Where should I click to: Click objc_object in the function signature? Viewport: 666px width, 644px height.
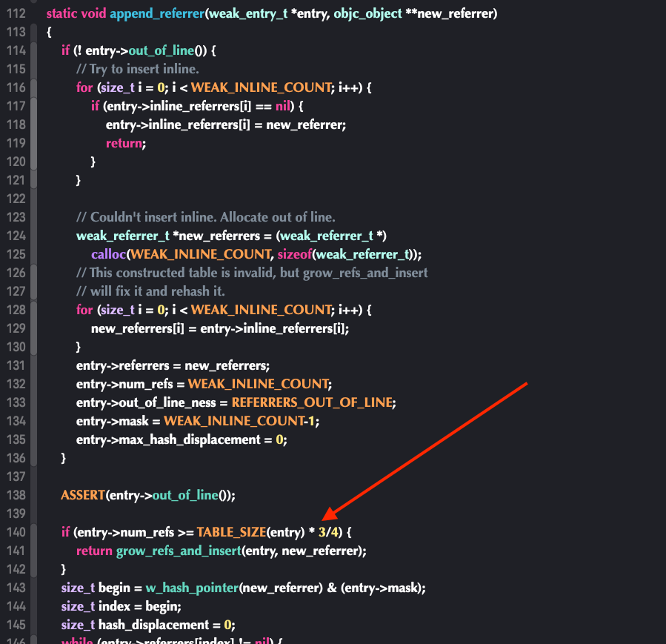coord(368,13)
